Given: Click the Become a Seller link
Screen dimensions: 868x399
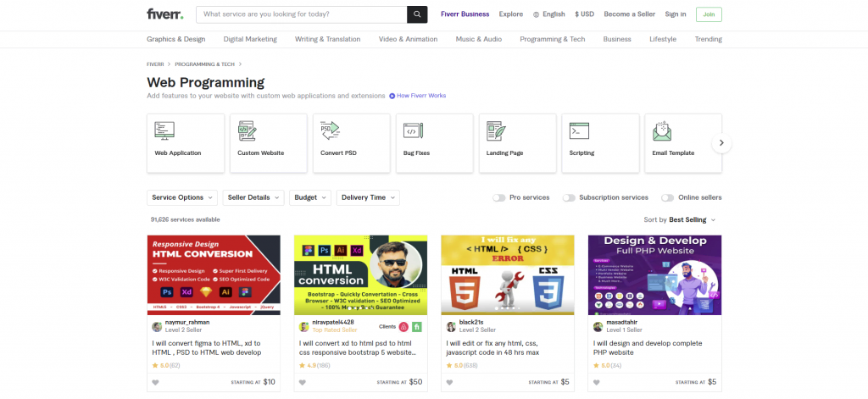Looking at the screenshot, I should click(x=629, y=14).
